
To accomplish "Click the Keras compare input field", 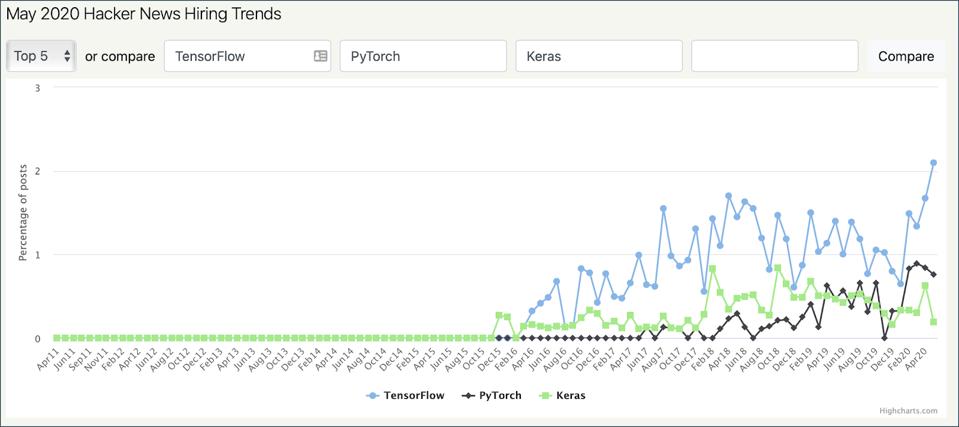I will [x=598, y=56].
